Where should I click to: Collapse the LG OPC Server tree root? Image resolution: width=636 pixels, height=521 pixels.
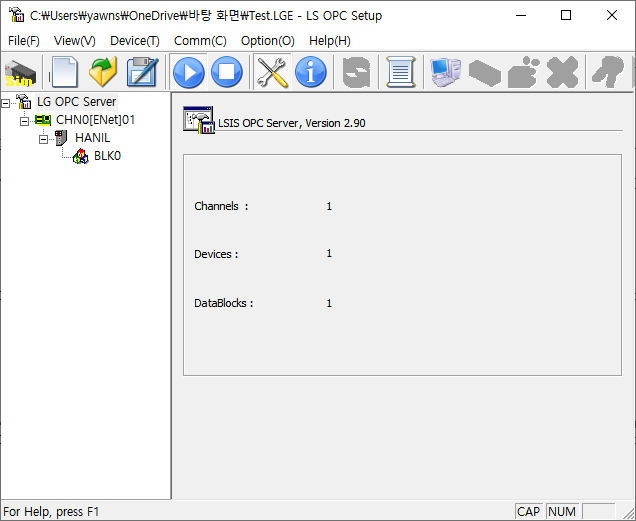tap(6, 104)
